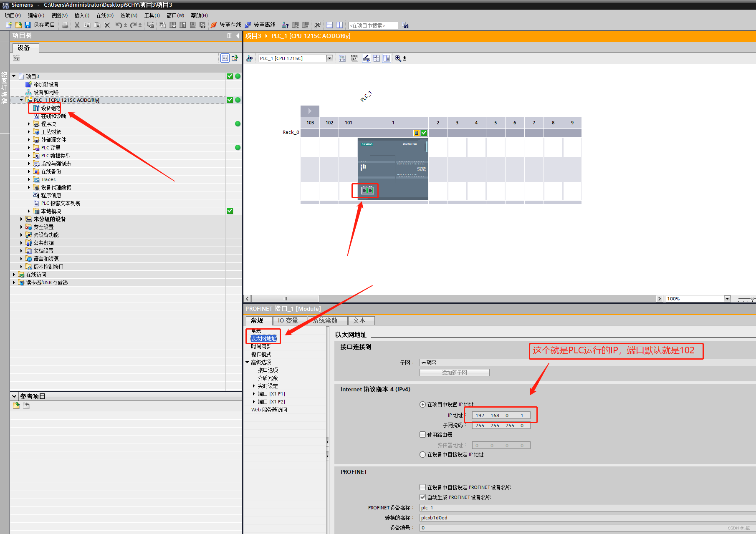Image resolution: width=756 pixels, height=534 pixels.
Task: Select the zoom magnifier icon in device view toolbar
Action: (x=398, y=58)
